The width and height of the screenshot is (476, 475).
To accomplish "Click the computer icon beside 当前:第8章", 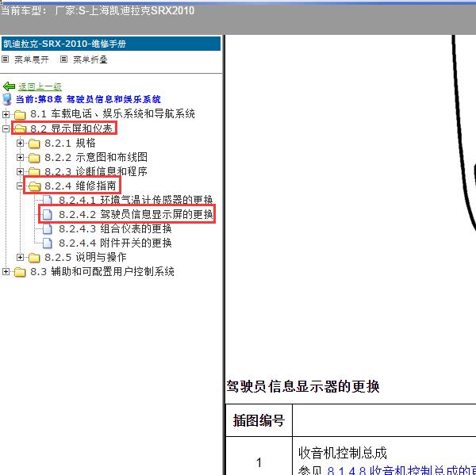I will 6,99.
